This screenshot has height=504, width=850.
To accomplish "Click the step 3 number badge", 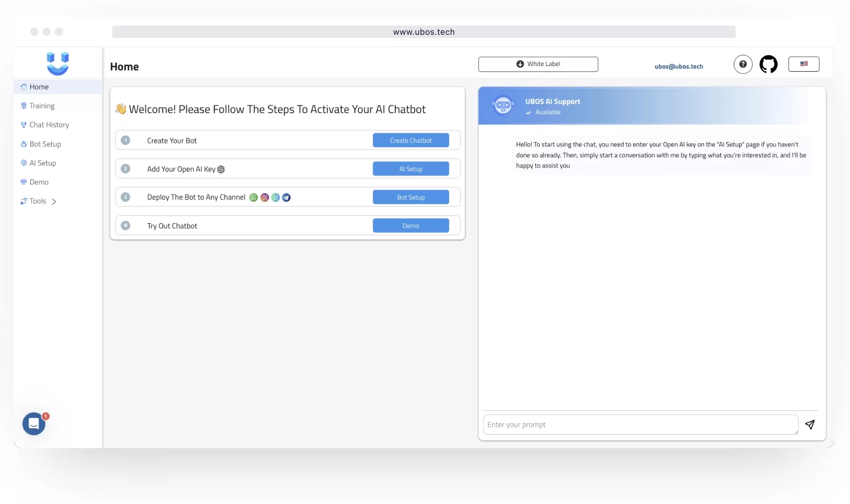I will pos(126,197).
